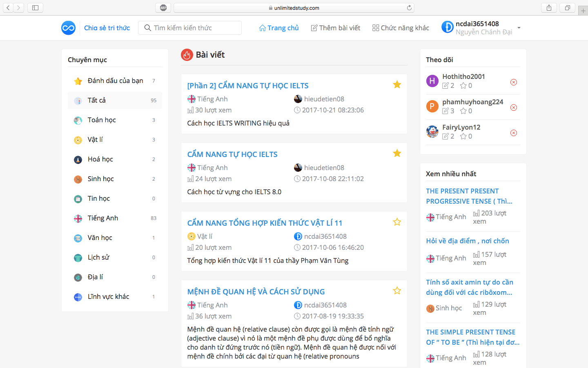Select the Tiếng Anh category
The height and width of the screenshot is (368, 588).
point(103,218)
